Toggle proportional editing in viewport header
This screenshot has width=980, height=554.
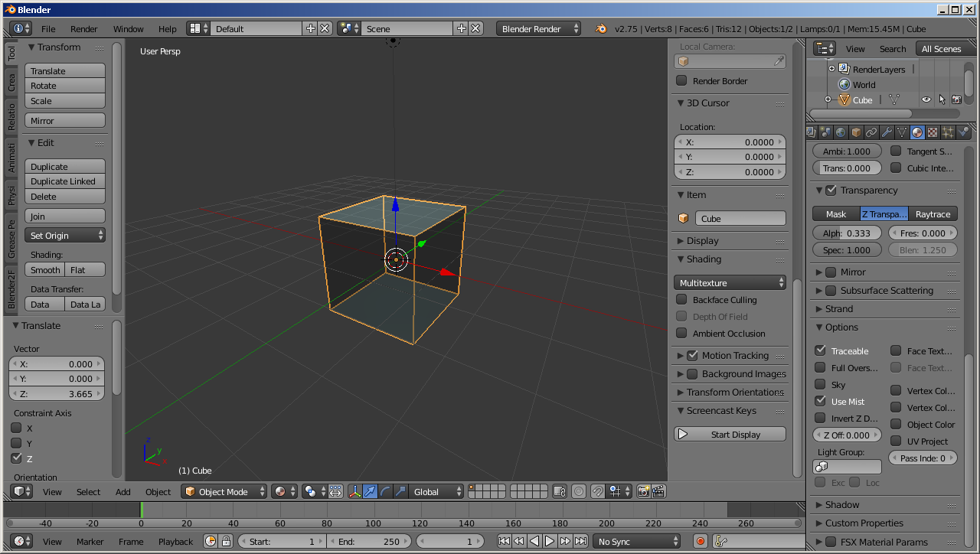(580, 491)
